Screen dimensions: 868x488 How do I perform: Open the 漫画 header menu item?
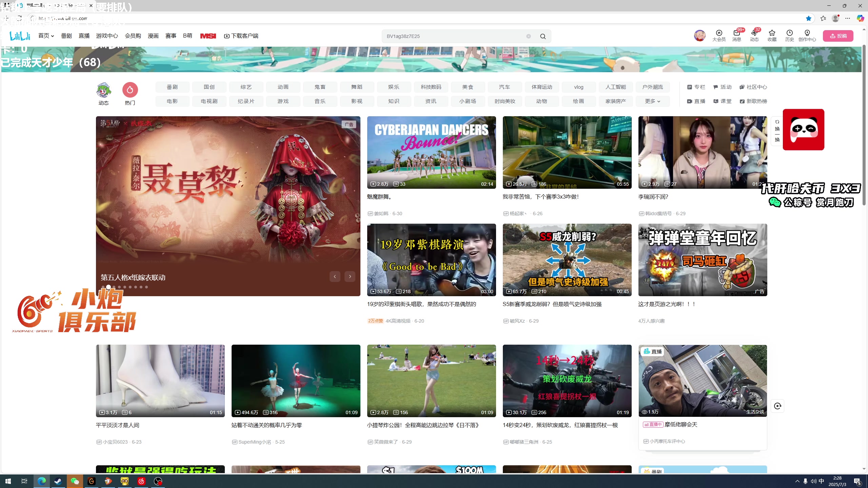pos(153,36)
